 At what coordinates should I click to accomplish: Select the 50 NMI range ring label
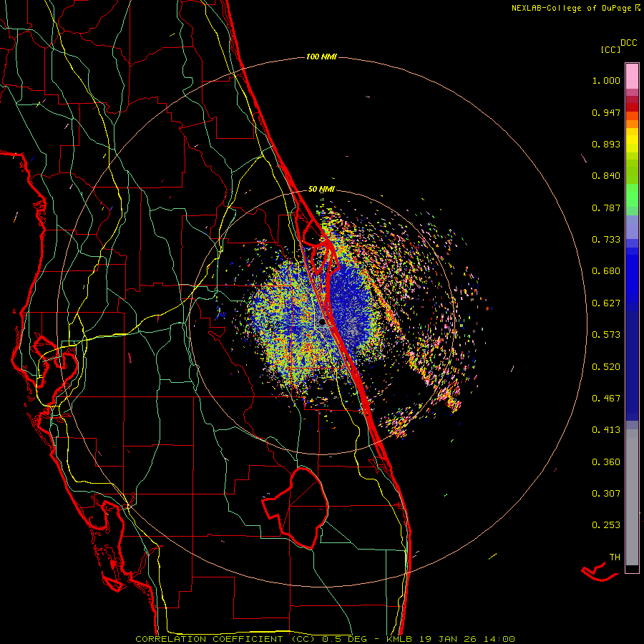[321, 189]
